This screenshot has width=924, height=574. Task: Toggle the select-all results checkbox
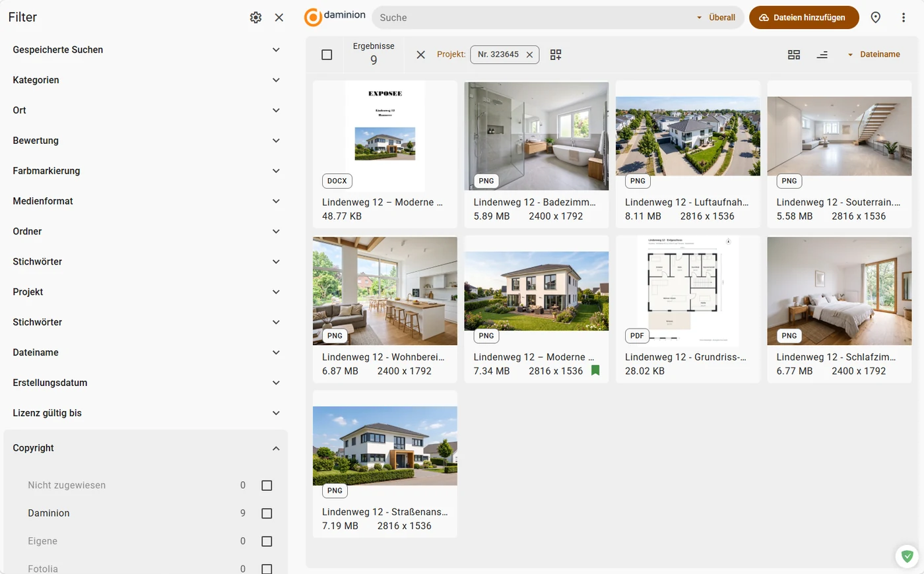click(x=327, y=55)
